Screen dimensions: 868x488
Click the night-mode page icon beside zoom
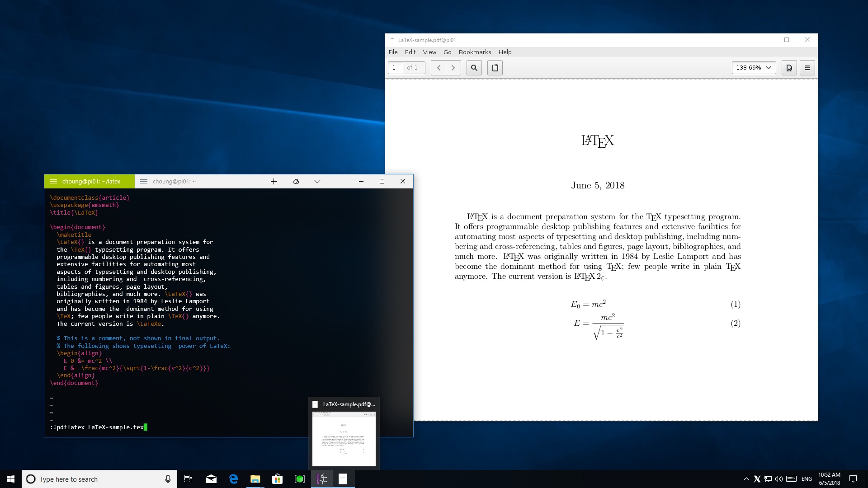click(789, 68)
